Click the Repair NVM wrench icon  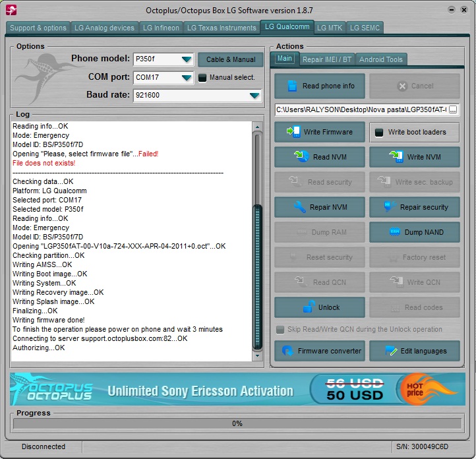coord(299,207)
